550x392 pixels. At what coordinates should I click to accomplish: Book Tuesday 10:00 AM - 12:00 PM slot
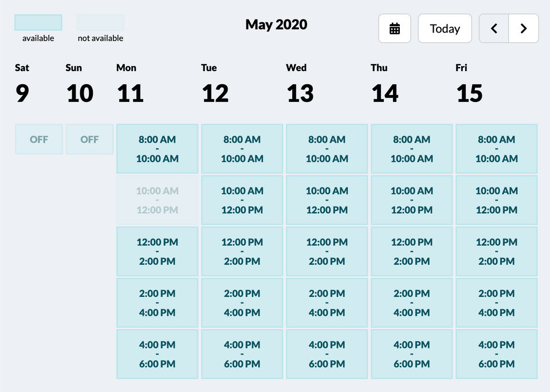click(x=242, y=200)
